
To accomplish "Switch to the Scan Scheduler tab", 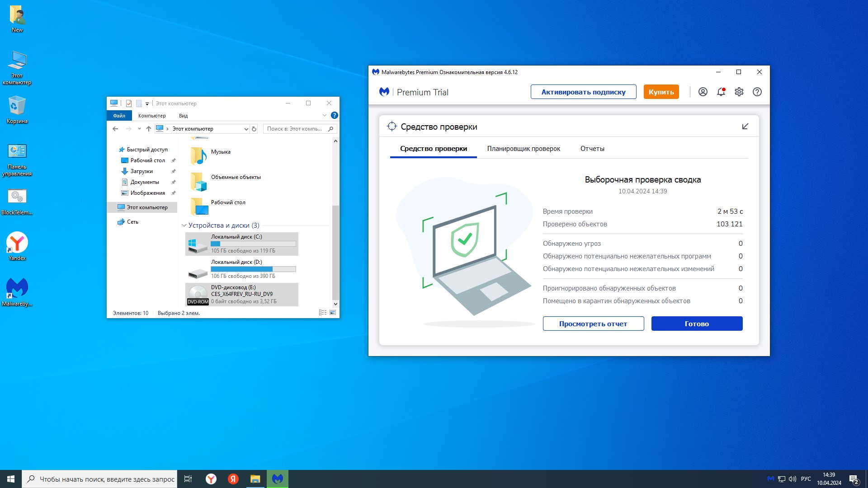I will coord(523,149).
